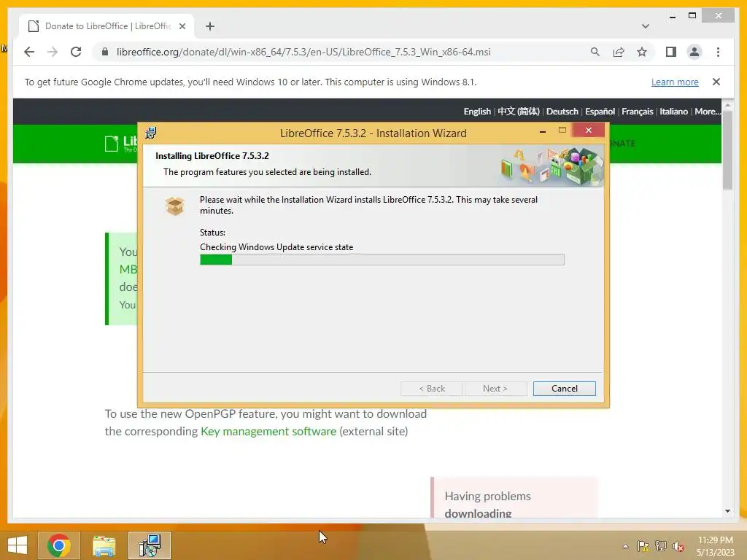Switch site language to English
Screen dimensions: 747x560
pyautogui.click(x=477, y=112)
